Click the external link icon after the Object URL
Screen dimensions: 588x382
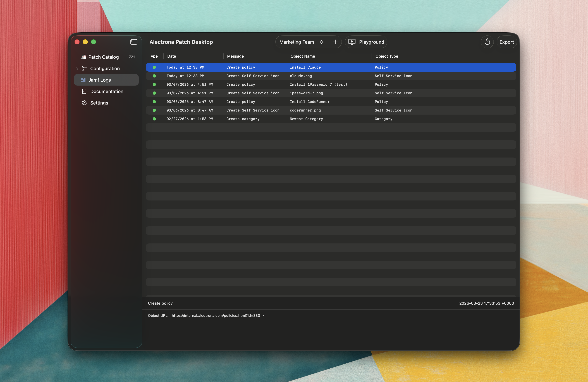[x=263, y=315]
